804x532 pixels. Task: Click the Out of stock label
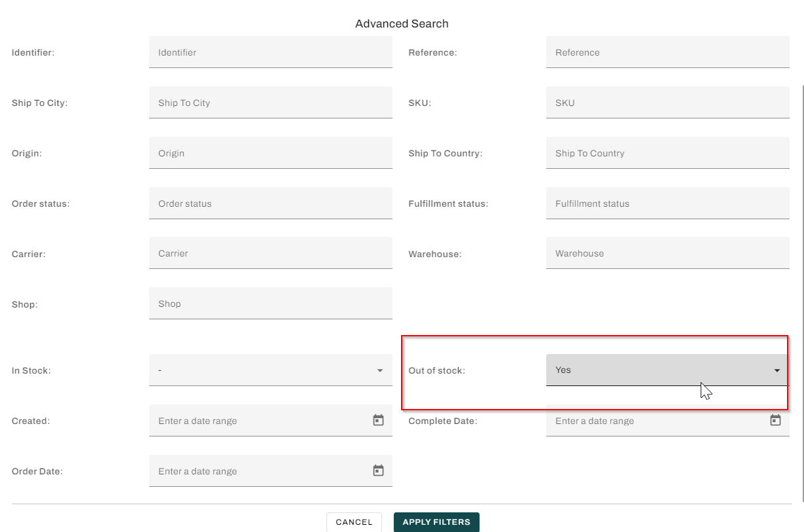pyautogui.click(x=436, y=370)
